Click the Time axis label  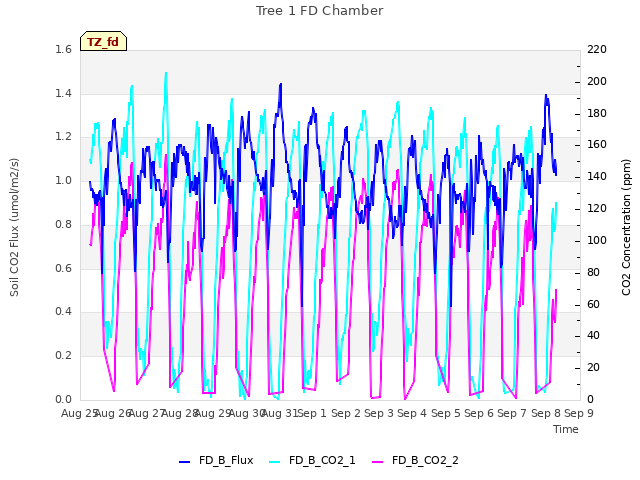(566, 429)
